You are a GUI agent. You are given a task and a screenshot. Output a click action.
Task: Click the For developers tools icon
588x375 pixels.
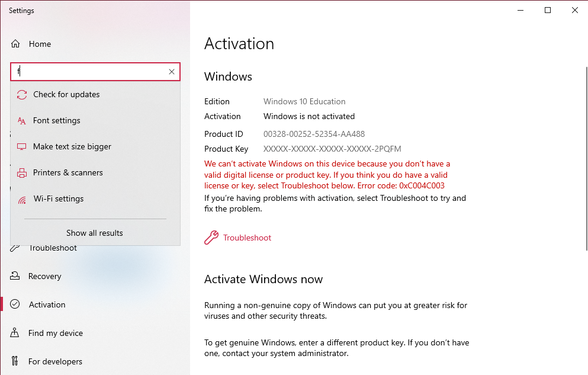(15, 361)
